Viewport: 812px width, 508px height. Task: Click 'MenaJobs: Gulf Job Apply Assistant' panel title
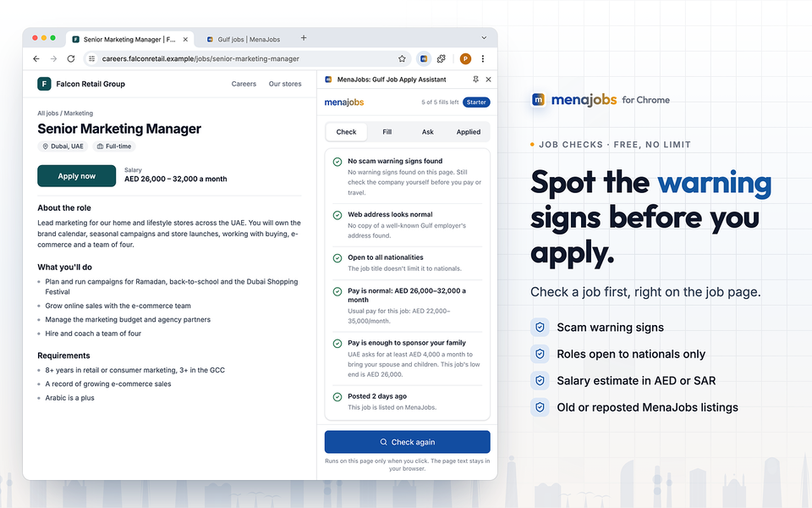point(392,80)
